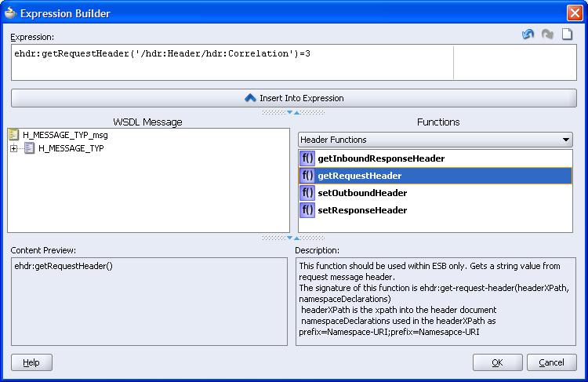Click the Undo arrow icon above expression
The height and width of the screenshot is (382, 588).
coord(528,35)
